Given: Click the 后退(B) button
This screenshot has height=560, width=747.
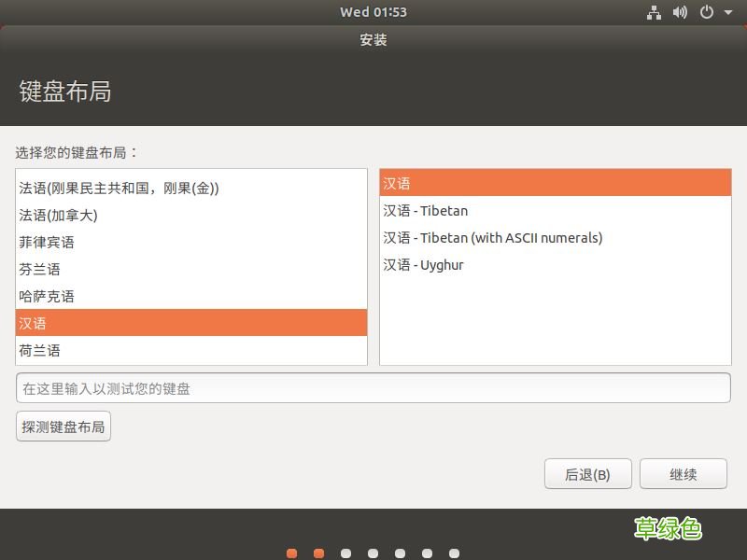Looking at the screenshot, I should (x=588, y=473).
